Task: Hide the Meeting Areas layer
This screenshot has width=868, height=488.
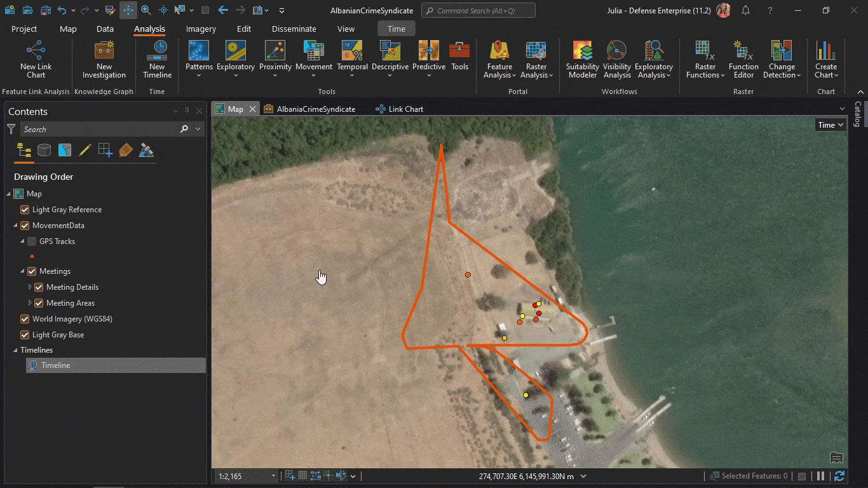Action: click(x=39, y=303)
